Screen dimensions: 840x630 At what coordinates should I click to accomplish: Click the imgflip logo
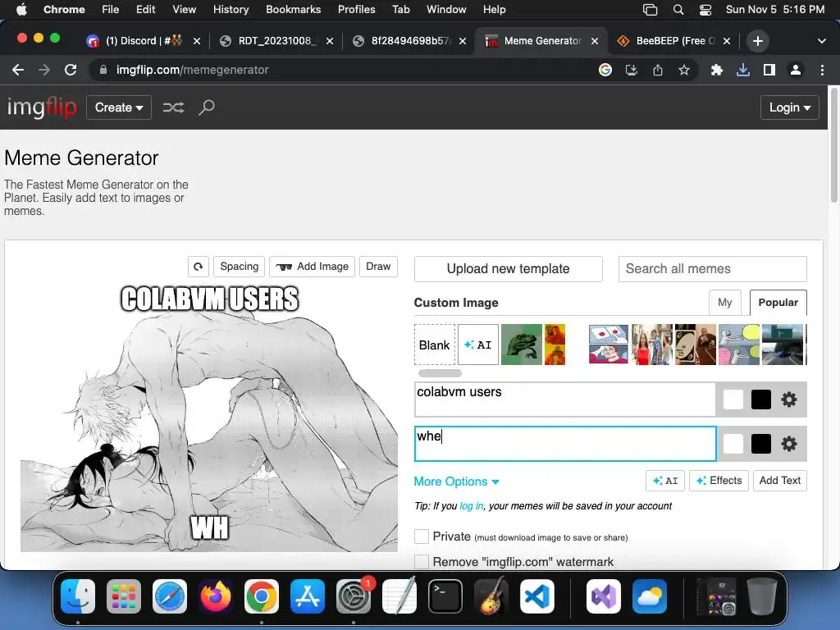(x=42, y=107)
